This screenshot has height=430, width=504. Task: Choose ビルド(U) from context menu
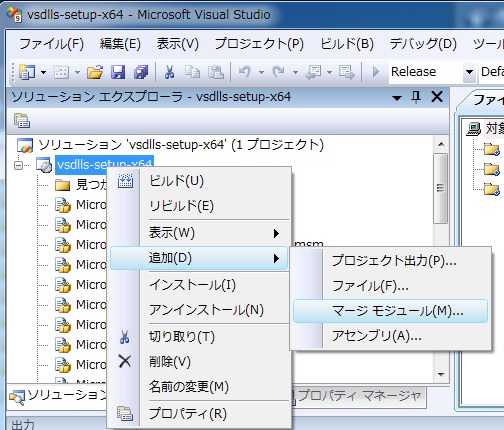[176, 181]
